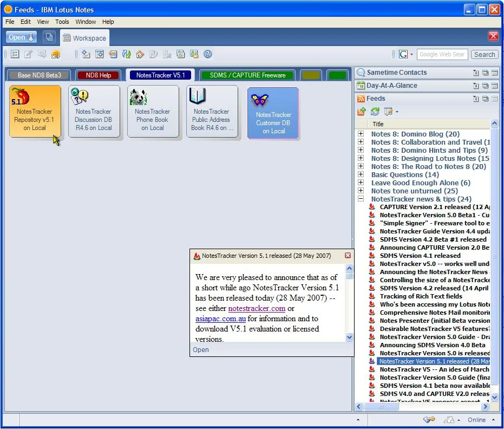Select NotesTracker Repository v5.1 database tile
This screenshot has width=504, height=429.
(x=35, y=111)
